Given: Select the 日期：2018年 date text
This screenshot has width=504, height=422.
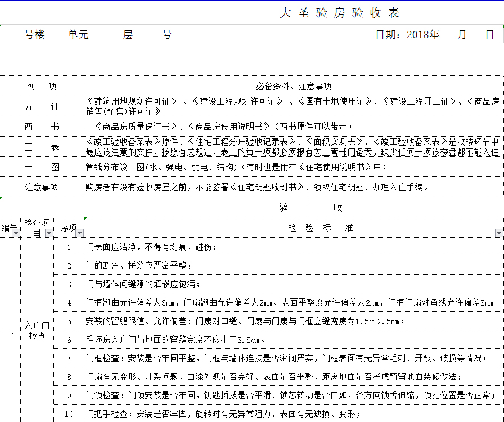Looking at the screenshot, I should (x=407, y=34).
